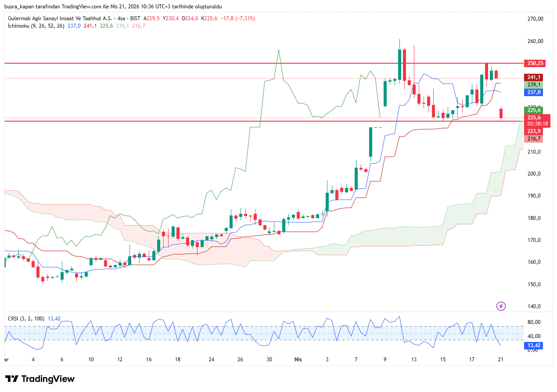Viewport: 557px width, 392px height.
Task: Click the purple lightning bolt icon
Action: (501, 306)
